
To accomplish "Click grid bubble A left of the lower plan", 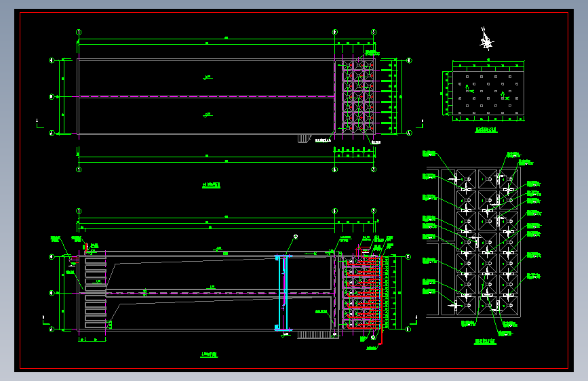I will (52, 329).
